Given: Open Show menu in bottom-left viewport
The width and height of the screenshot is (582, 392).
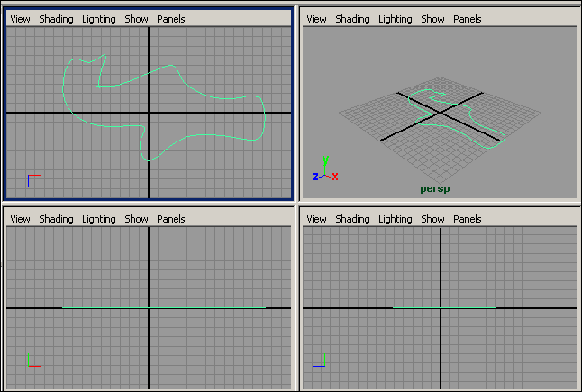Looking at the screenshot, I should pyautogui.click(x=136, y=219).
